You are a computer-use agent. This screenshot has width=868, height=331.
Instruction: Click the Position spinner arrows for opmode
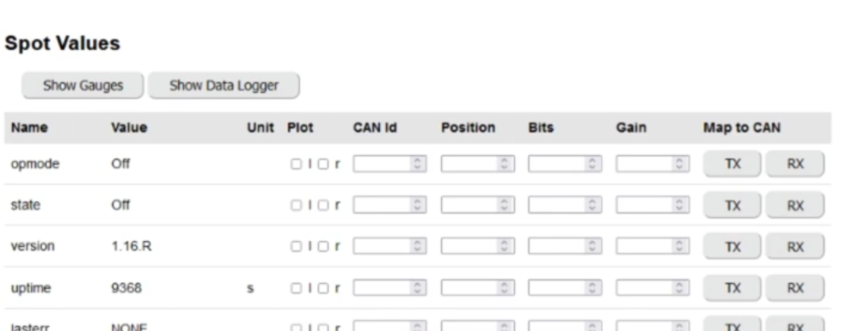(506, 164)
